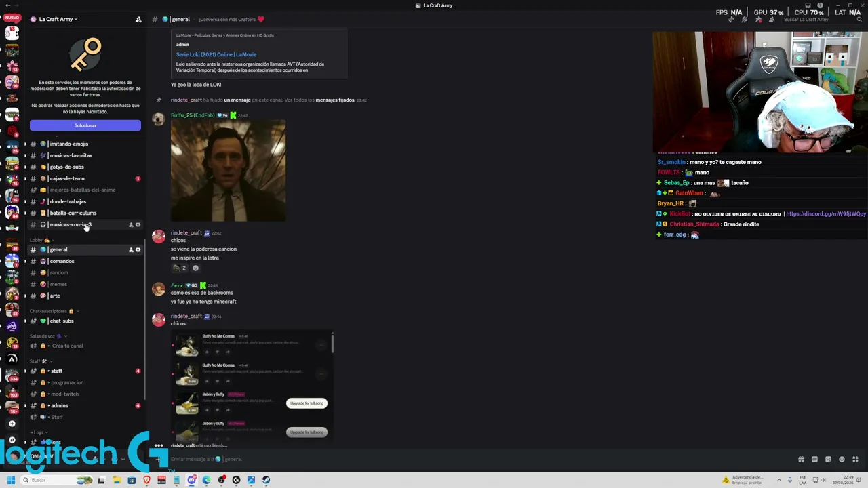868x488 pixels.
Task: Open the random channel
Action: [85, 273]
